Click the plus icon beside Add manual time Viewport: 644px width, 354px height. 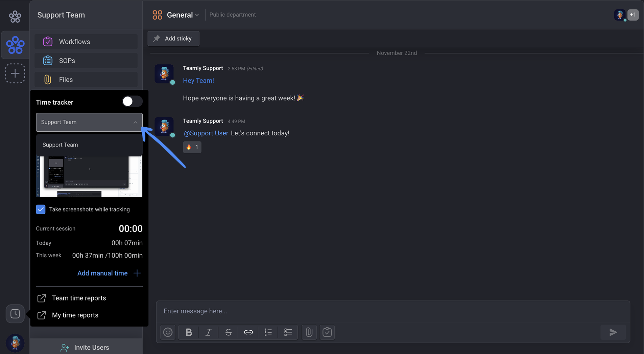click(137, 273)
